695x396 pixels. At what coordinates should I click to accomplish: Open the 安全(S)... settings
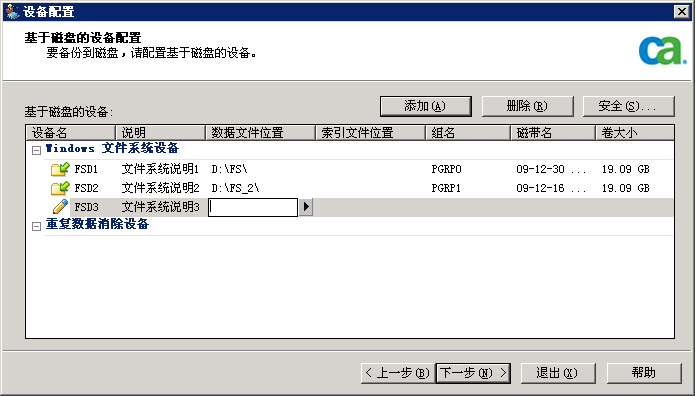coord(629,106)
